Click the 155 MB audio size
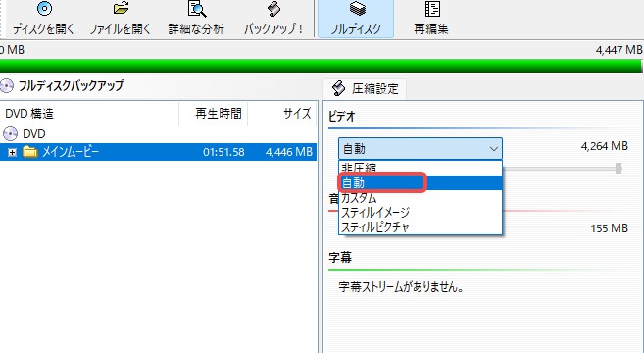644x353 pixels. [609, 228]
